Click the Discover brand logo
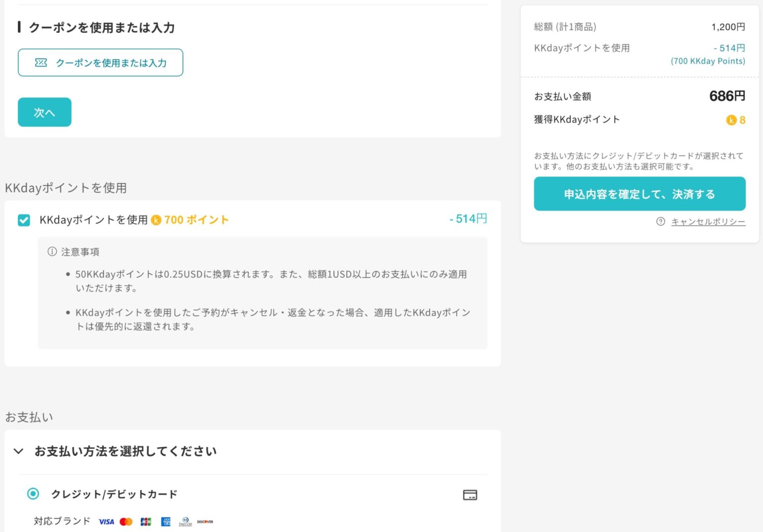This screenshot has width=763, height=532. (x=204, y=522)
